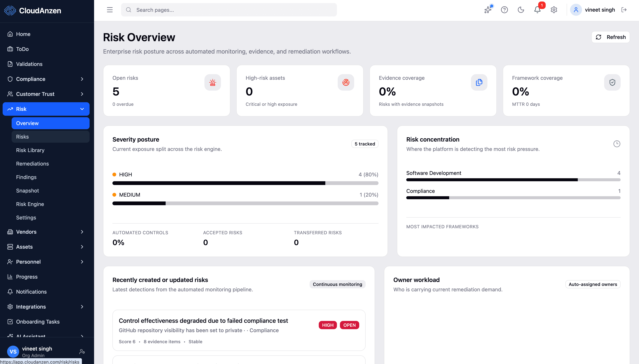
Task: Click '4 (80%)' severity value
Action: click(368, 175)
